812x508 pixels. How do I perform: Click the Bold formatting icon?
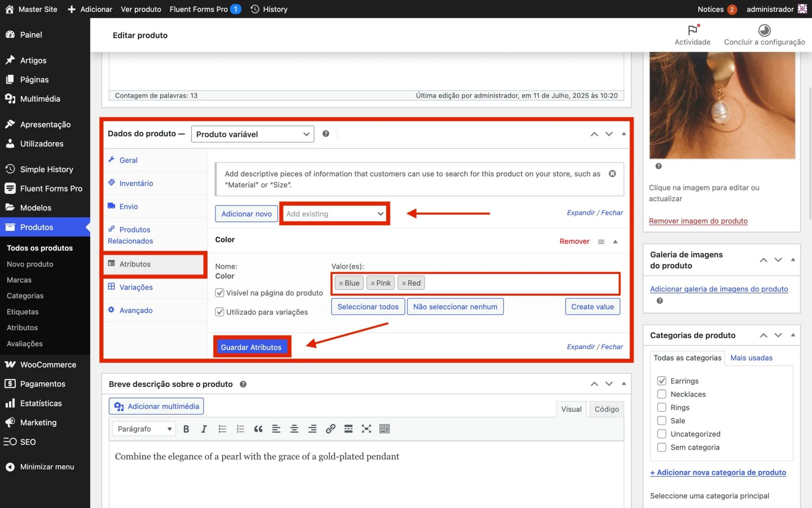point(186,429)
